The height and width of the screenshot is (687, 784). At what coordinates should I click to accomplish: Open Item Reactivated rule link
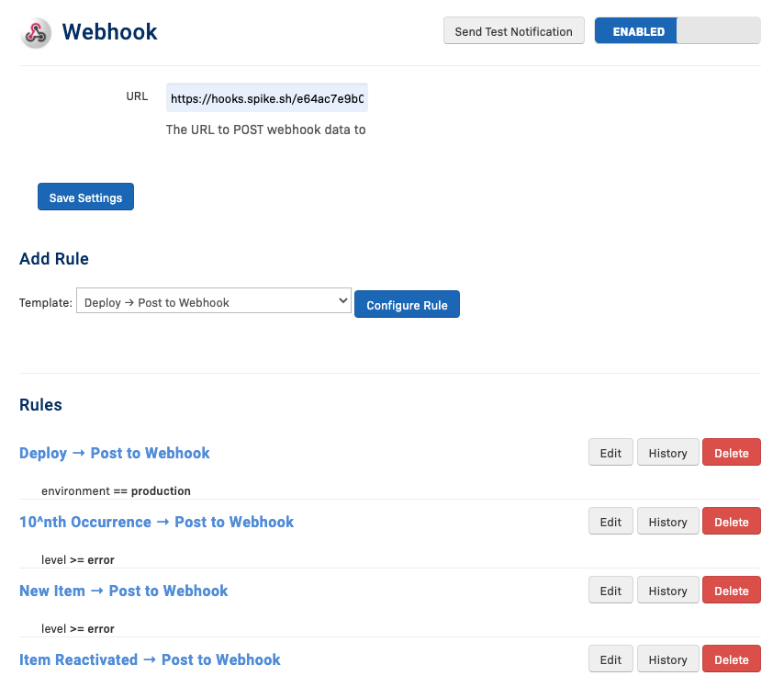point(150,659)
